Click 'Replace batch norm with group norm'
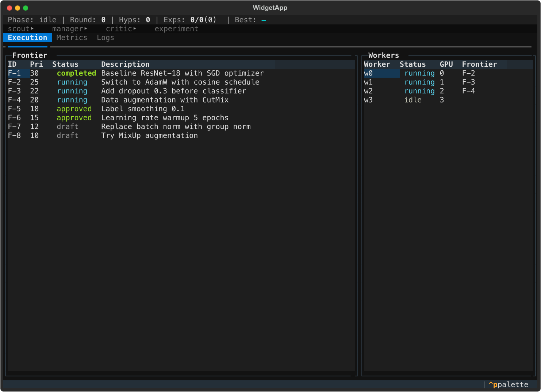The image size is (541, 392). 176,127
